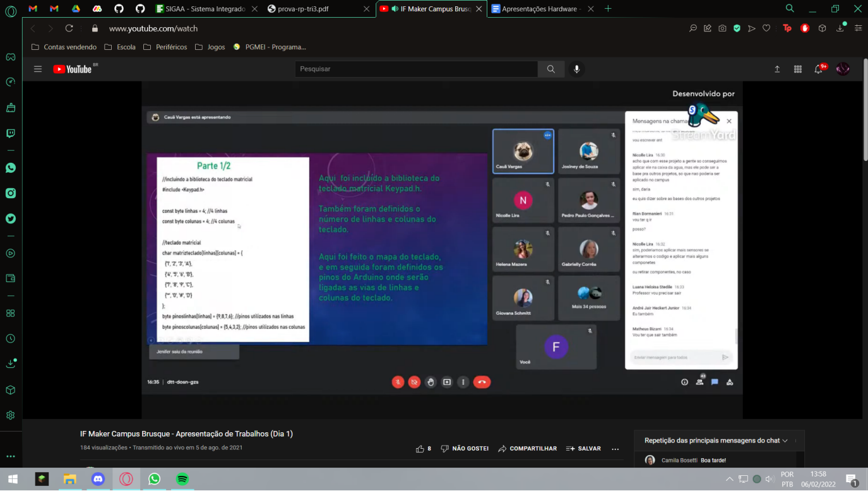The image size is (868, 491).
Task: Open the YouTube notifications bell
Action: (819, 69)
